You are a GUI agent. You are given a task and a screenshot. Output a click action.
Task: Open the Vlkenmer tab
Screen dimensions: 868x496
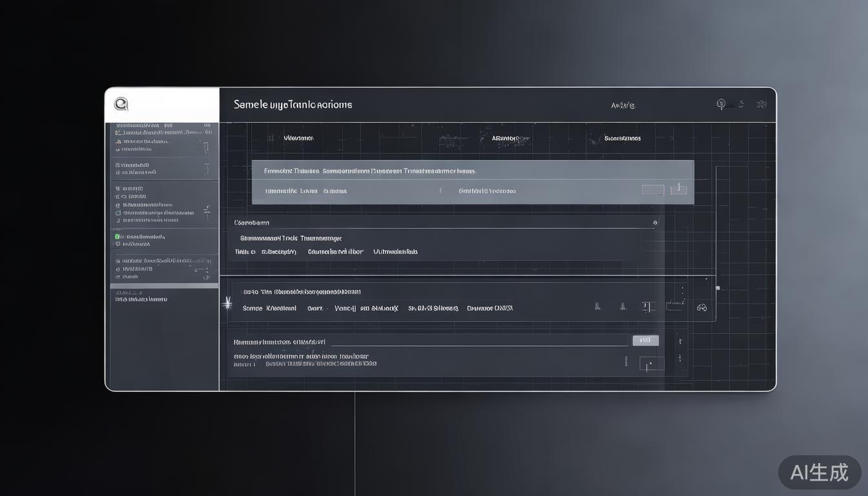tap(298, 138)
